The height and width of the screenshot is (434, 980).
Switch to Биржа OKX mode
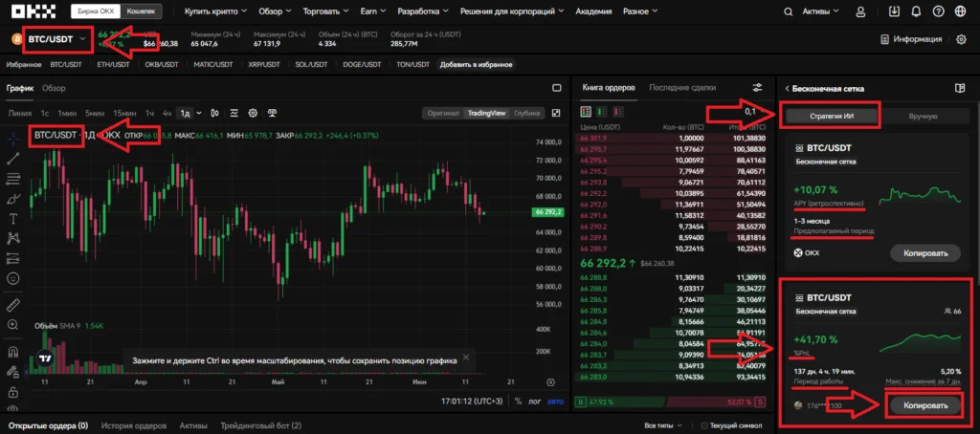96,11
